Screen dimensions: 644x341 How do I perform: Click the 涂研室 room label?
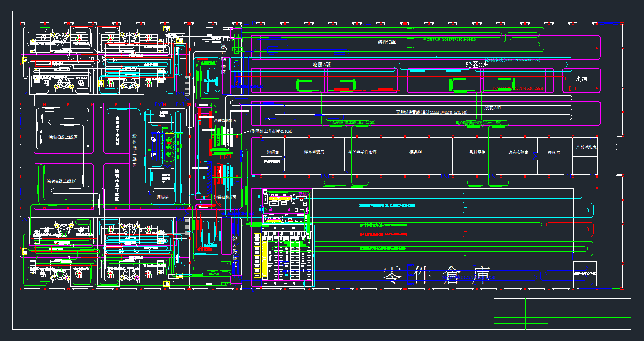(x=273, y=152)
